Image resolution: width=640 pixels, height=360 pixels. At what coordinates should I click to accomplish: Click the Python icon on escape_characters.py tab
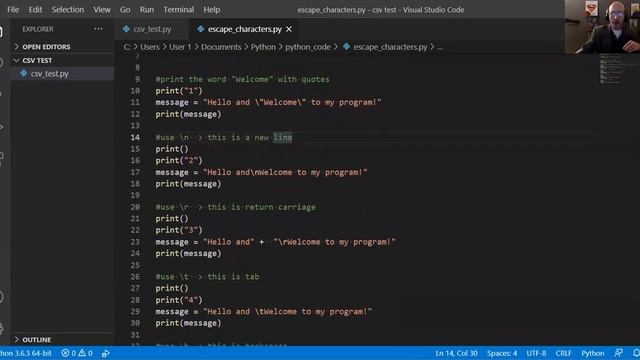click(x=200, y=29)
